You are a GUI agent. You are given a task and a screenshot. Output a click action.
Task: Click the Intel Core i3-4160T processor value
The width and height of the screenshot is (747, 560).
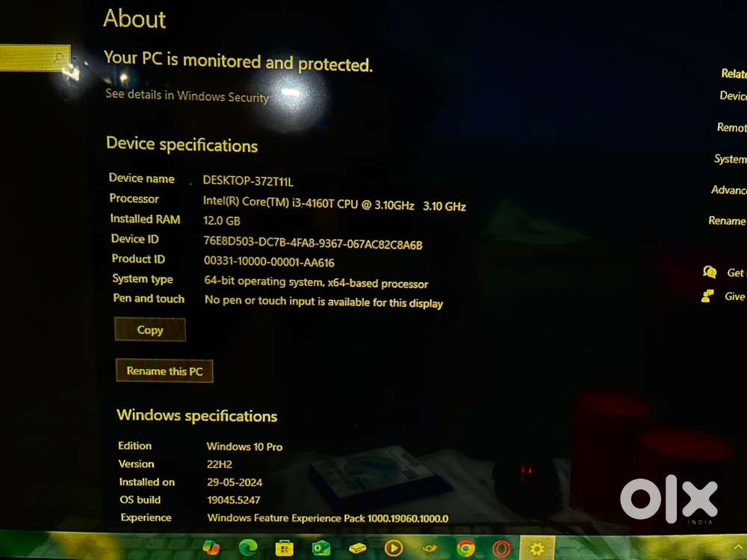click(334, 203)
